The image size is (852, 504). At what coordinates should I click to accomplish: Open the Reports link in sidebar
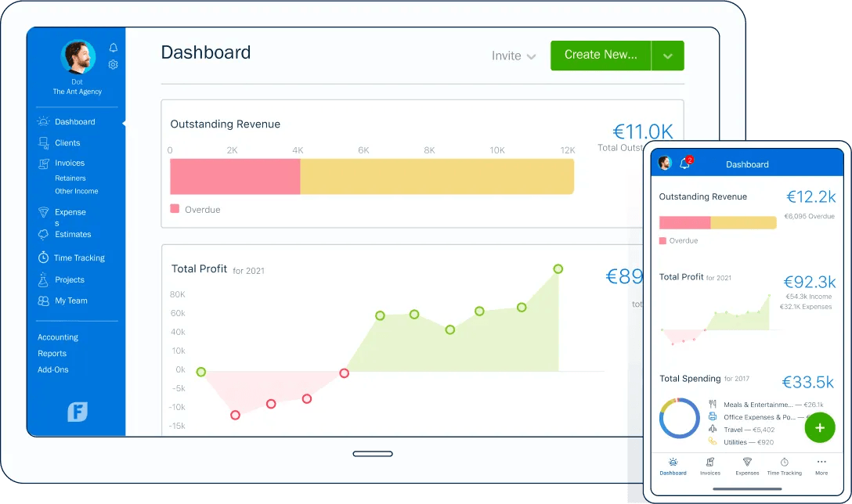(x=52, y=354)
